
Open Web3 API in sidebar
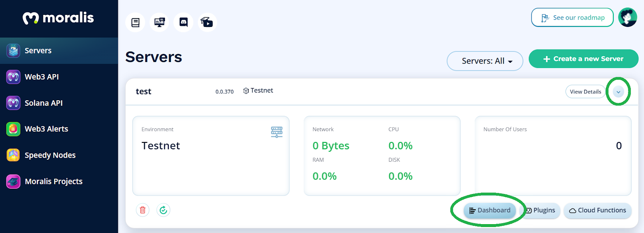pos(59,77)
